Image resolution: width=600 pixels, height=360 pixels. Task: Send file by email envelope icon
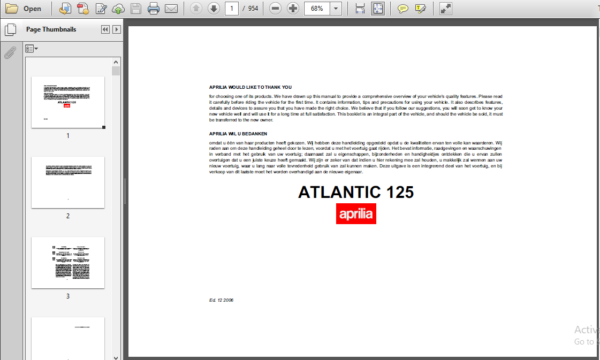tap(171, 8)
